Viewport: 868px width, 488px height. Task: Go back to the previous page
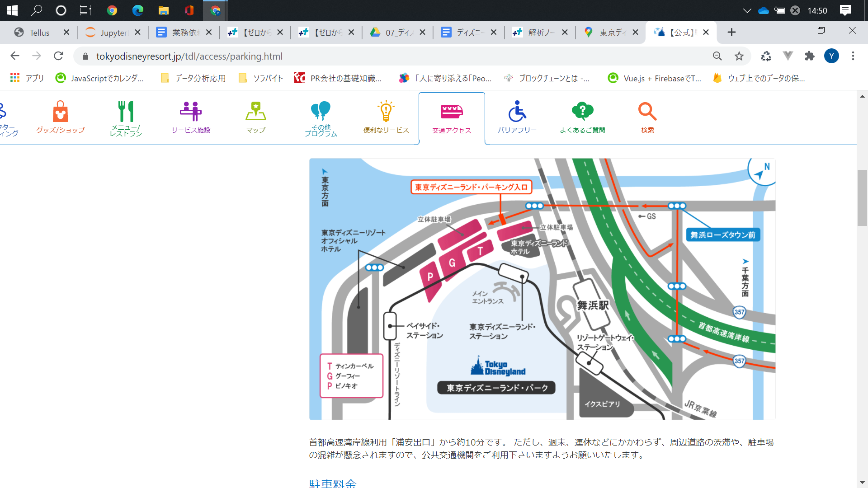pyautogui.click(x=15, y=56)
